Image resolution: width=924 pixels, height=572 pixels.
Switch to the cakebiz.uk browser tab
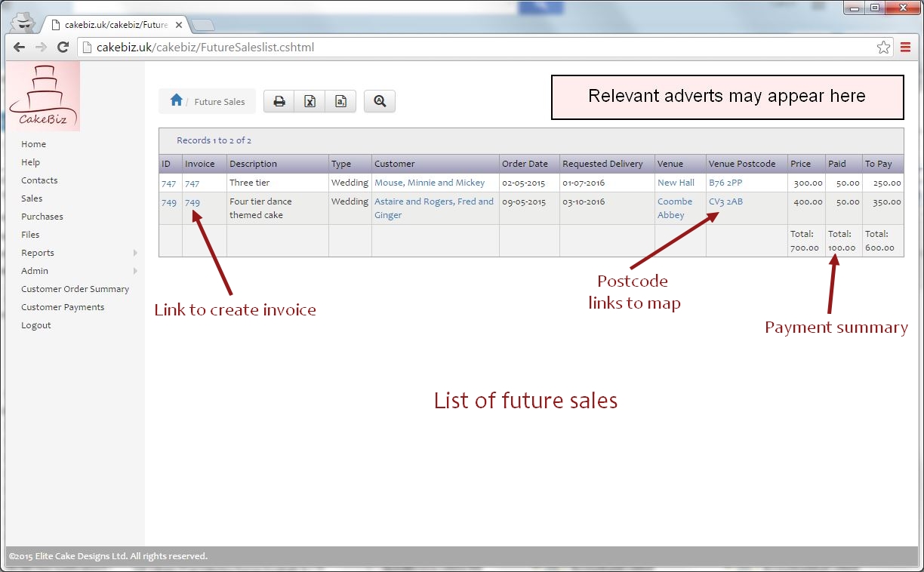tap(117, 23)
